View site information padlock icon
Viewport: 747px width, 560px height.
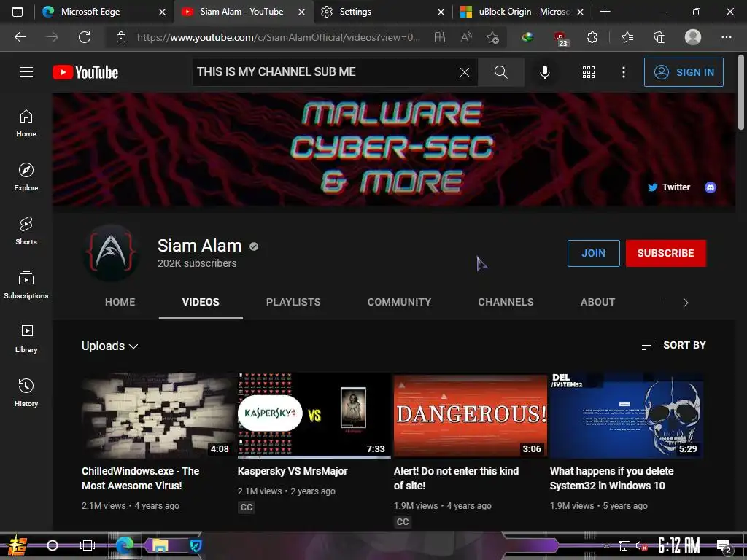[x=121, y=37]
